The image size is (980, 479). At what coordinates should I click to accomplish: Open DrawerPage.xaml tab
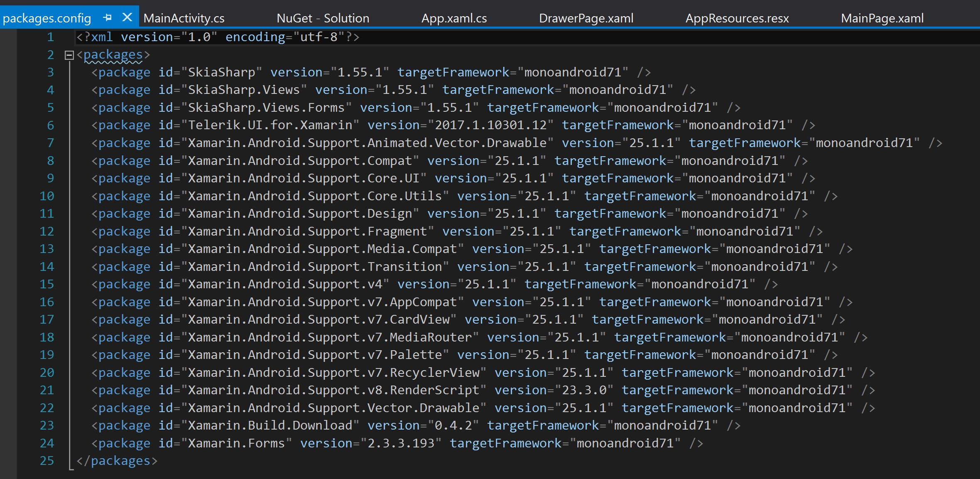586,18
